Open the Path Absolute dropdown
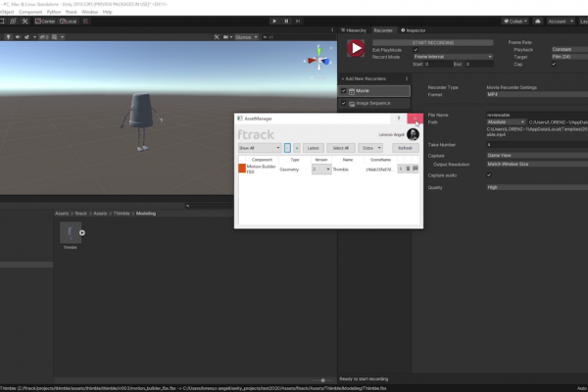This screenshot has width=588, height=392. click(506, 122)
